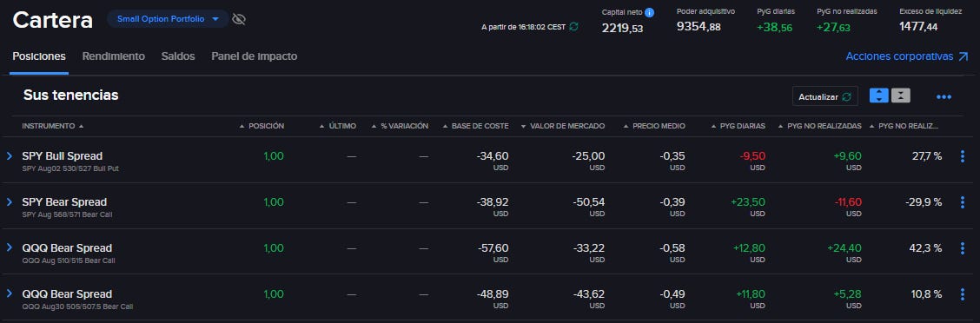The width and height of the screenshot is (980, 323).
Task: Toggle hide-balances eye icon next to portfolio
Action: click(x=239, y=19)
